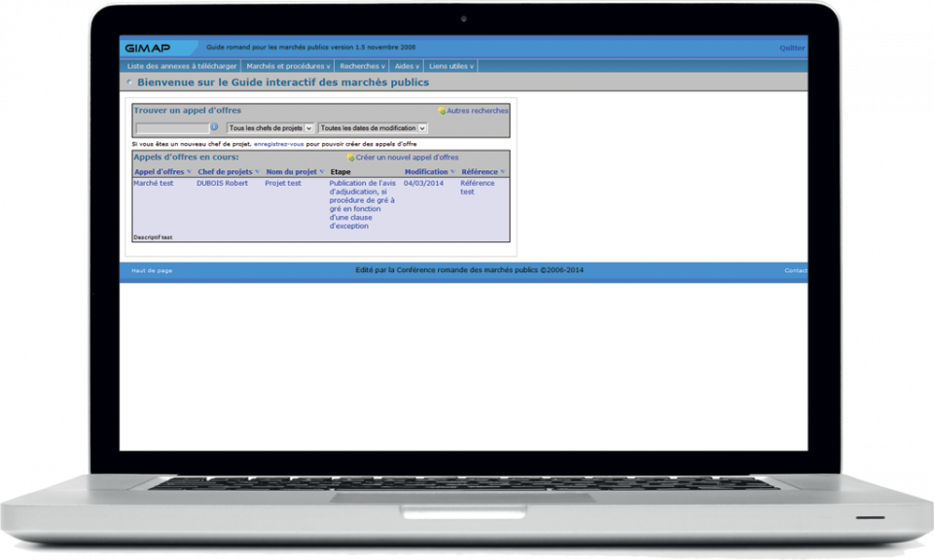Sort by Nom du projet column arrow
This screenshot has width=934, height=560.
click(x=322, y=172)
